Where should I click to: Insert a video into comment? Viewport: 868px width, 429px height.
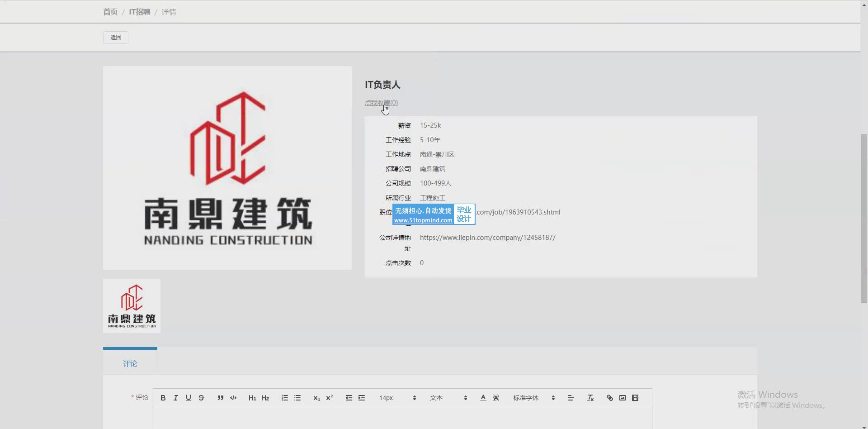pos(635,398)
